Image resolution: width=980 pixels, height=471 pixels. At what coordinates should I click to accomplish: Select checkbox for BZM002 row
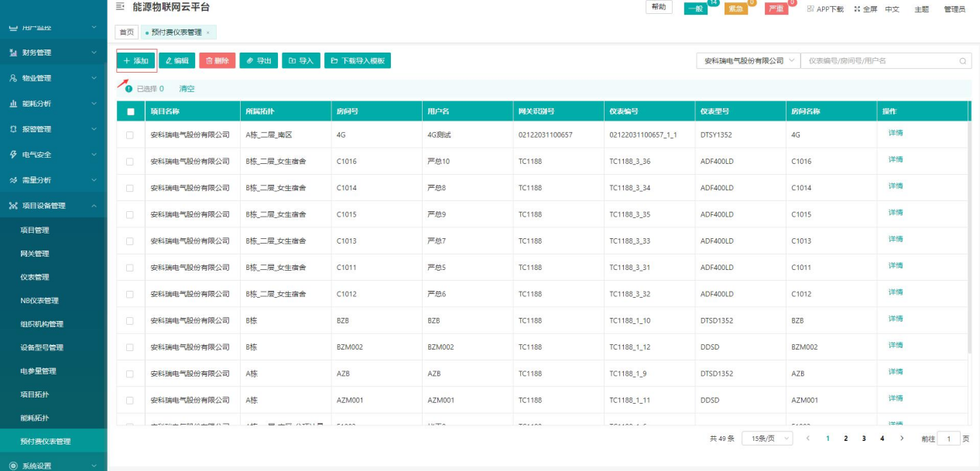pyautogui.click(x=130, y=347)
